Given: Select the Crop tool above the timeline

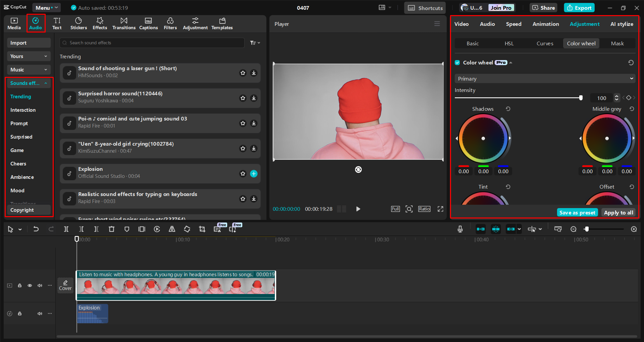Looking at the screenshot, I should pos(202,229).
